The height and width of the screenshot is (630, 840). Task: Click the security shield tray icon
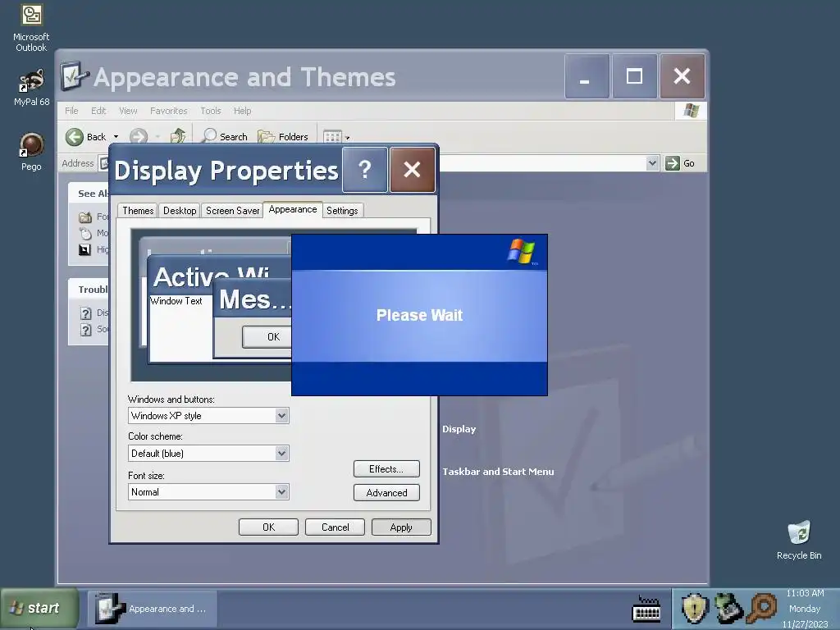695,609
